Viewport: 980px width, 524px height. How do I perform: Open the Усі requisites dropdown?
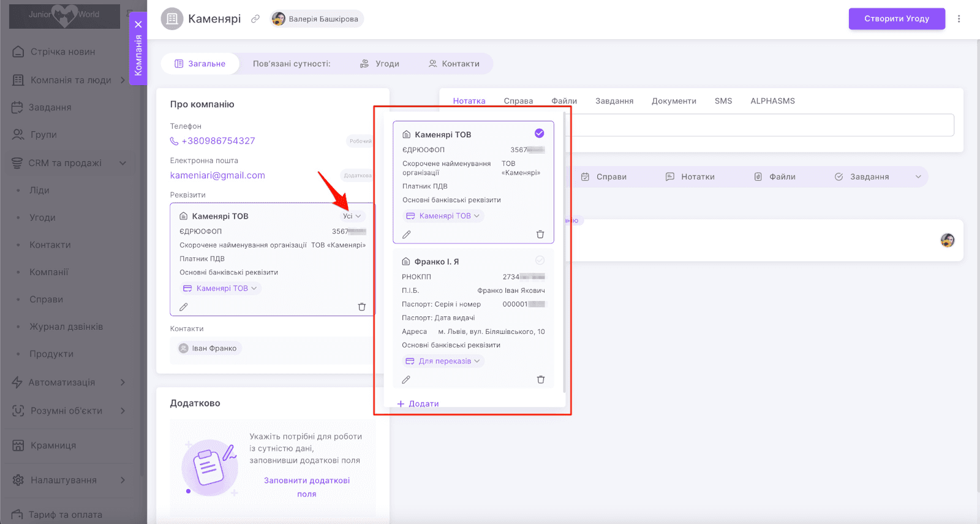tap(352, 216)
